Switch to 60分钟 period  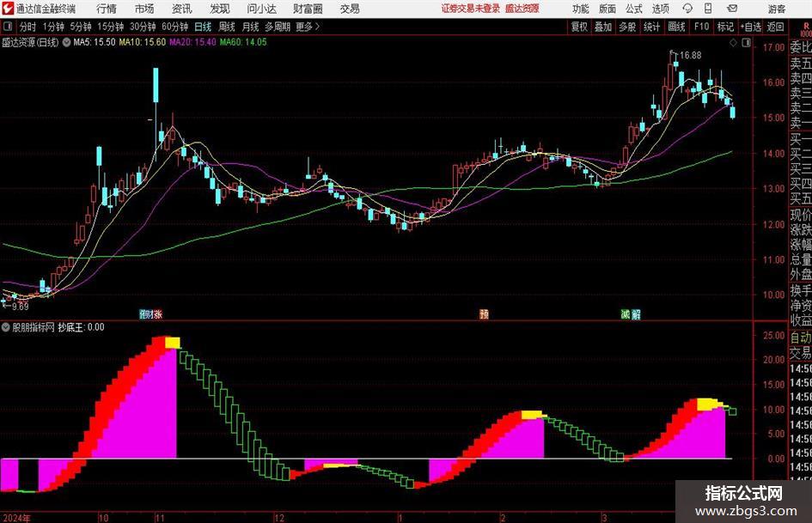175,27
